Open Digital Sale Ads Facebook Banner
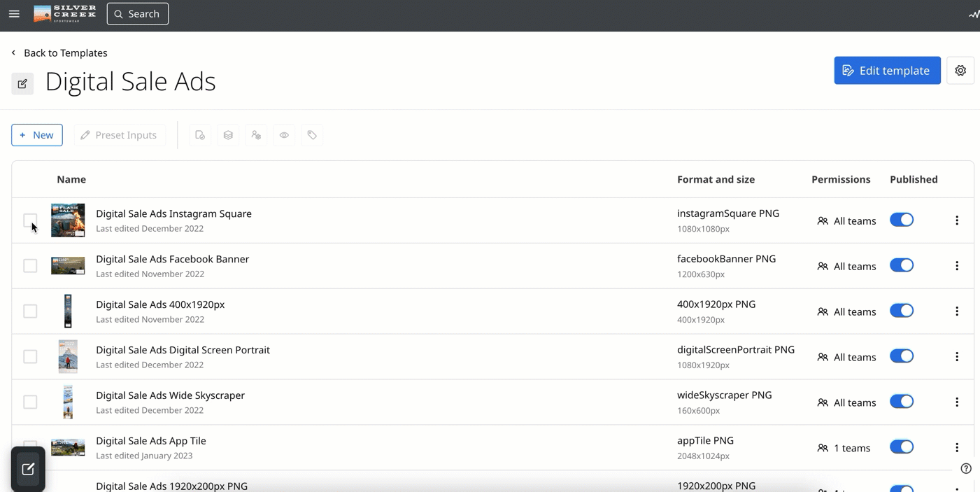Image resolution: width=980 pixels, height=492 pixels. point(172,259)
